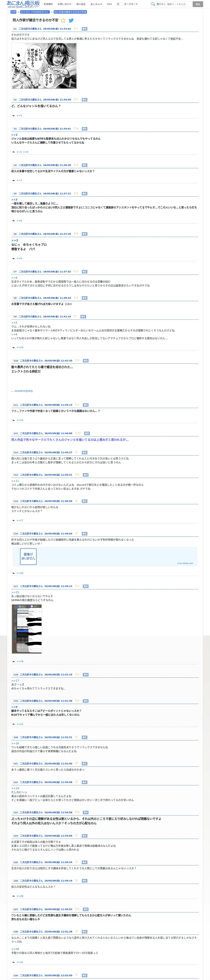Click the >1 post number badge
This screenshot has width=210, height=980.
15,29
